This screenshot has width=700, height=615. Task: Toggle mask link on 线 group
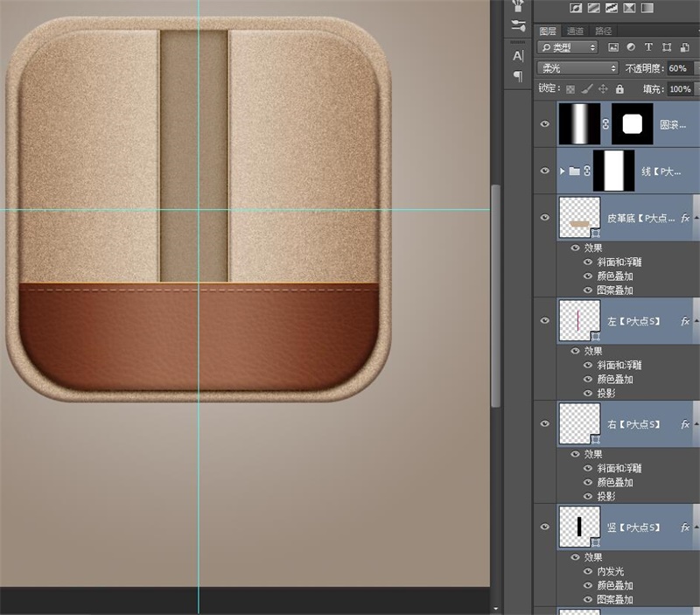pos(586,171)
